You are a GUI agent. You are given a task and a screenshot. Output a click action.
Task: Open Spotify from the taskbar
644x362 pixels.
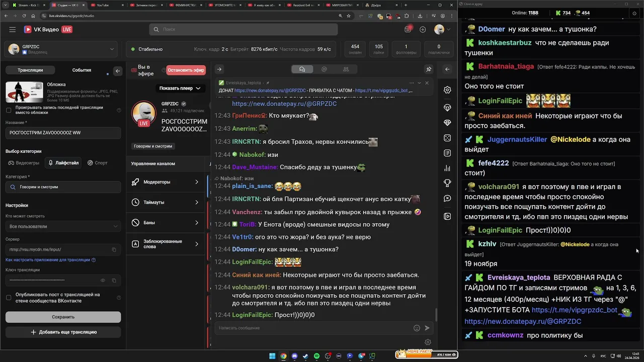click(316, 356)
